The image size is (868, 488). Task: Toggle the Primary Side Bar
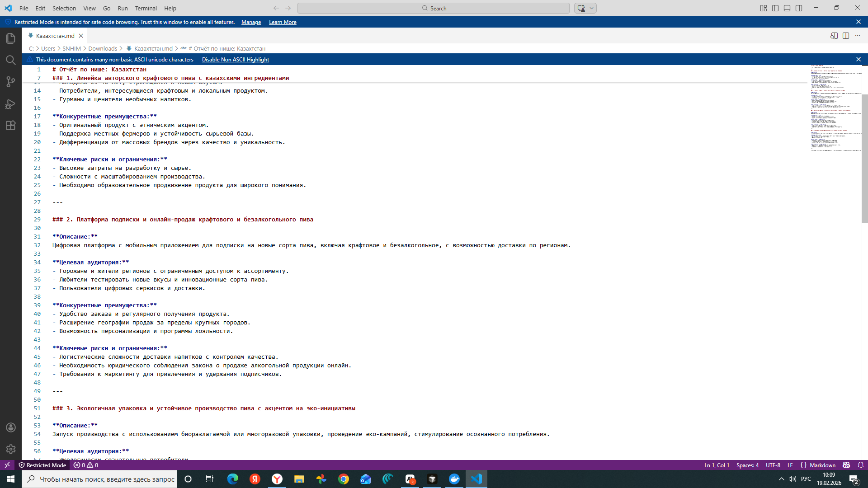(775, 8)
